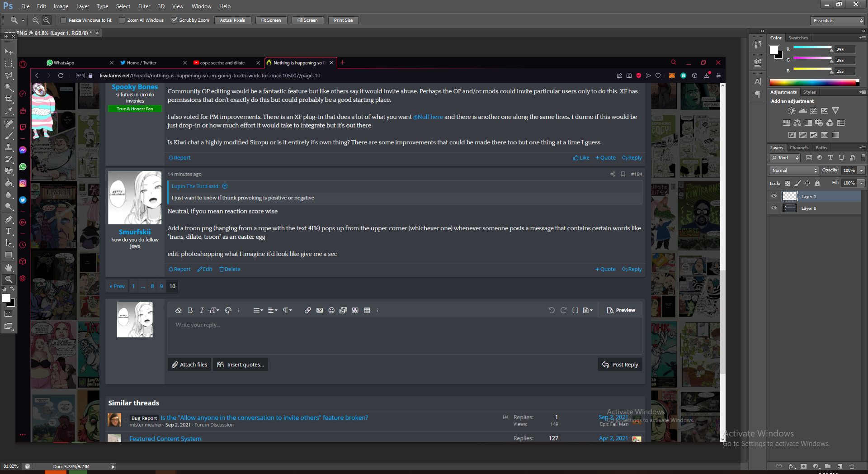The image size is (868, 474).
Task: Select the Magic Wand tool
Action: click(x=9, y=87)
